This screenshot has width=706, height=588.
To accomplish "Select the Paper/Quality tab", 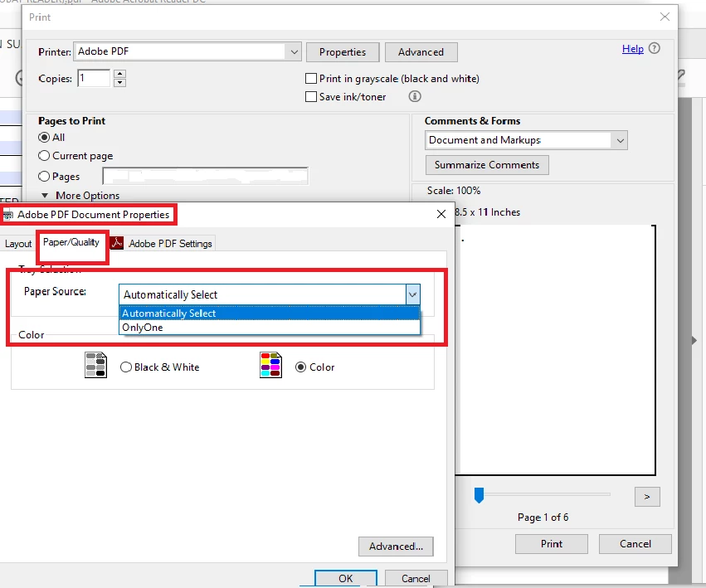I will (x=71, y=242).
